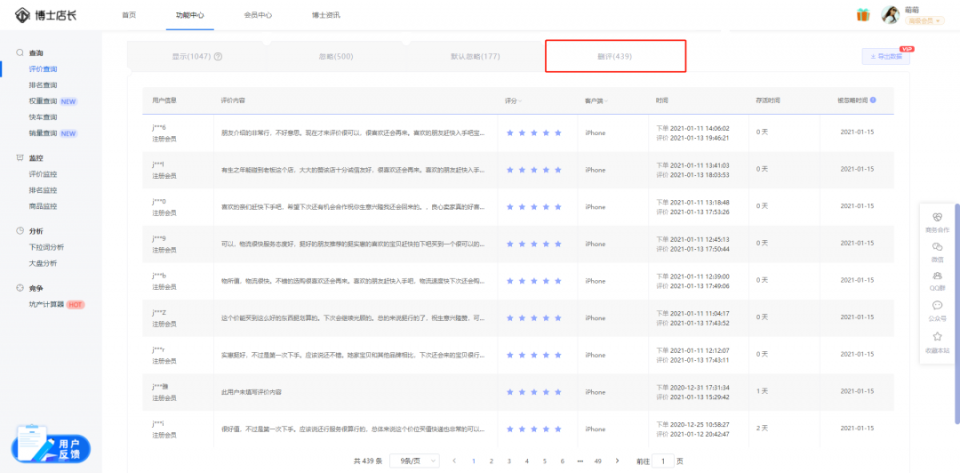
Task: Click the page number input field
Action: click(x=663, y=460)
